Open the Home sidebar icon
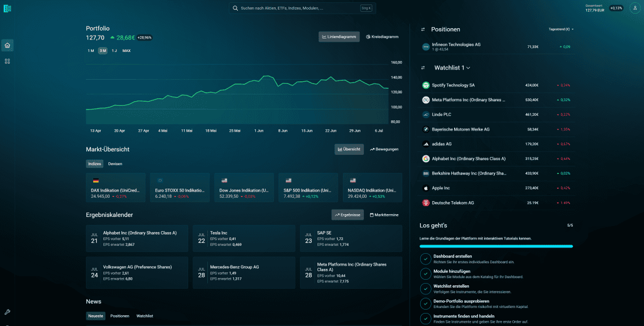The width and height of the screenshot is (644, 326). [x=7, y=45]
